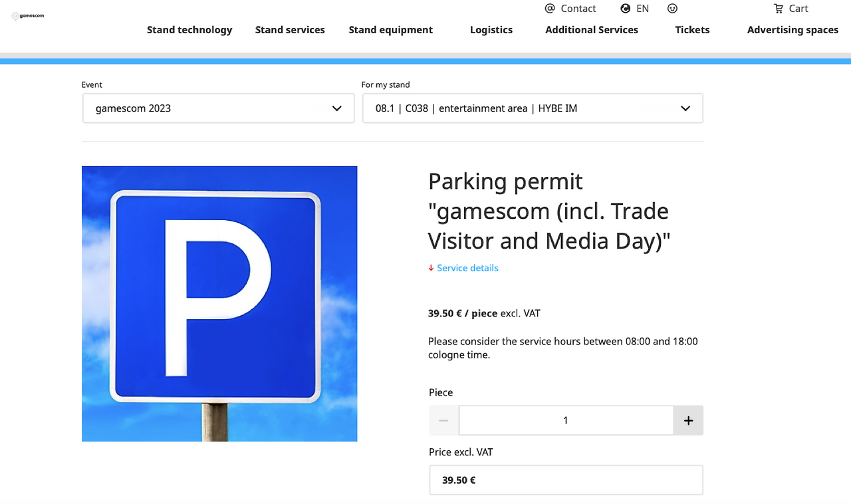The image size is (851, 504).
Task: Open the Contact link
Action: [578, 9]
